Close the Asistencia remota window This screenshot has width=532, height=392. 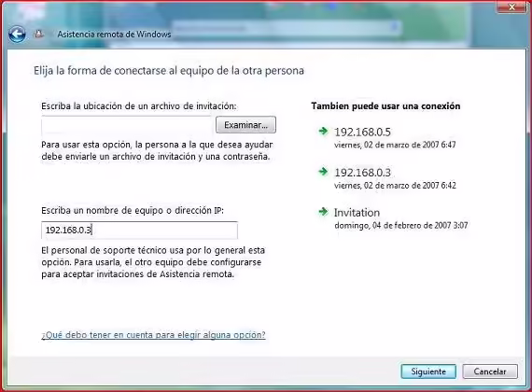[x=512, y=7]
